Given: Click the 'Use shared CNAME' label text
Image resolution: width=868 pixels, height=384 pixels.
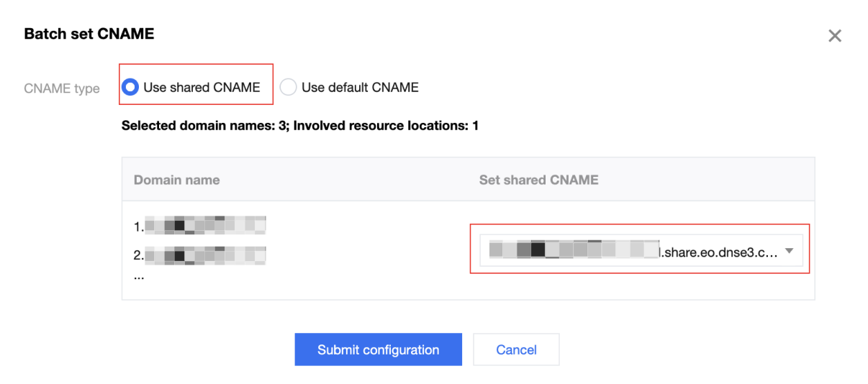Looking at the screenshot, I should click(x=202, y=88).
